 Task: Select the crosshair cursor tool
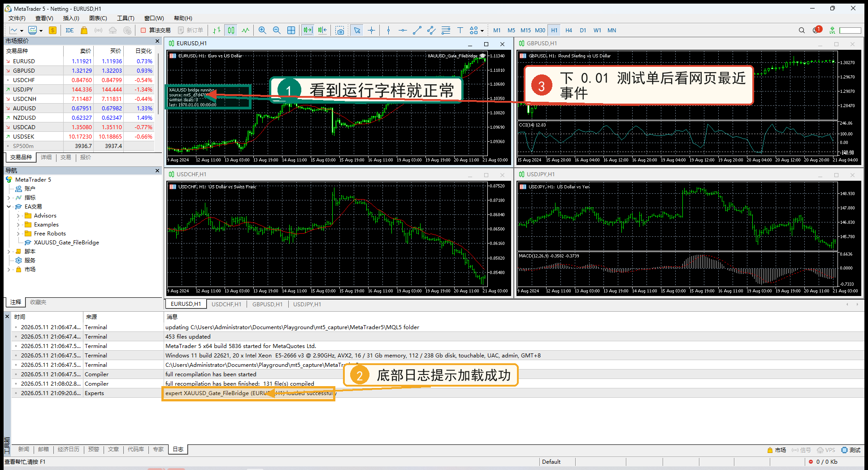371,30
